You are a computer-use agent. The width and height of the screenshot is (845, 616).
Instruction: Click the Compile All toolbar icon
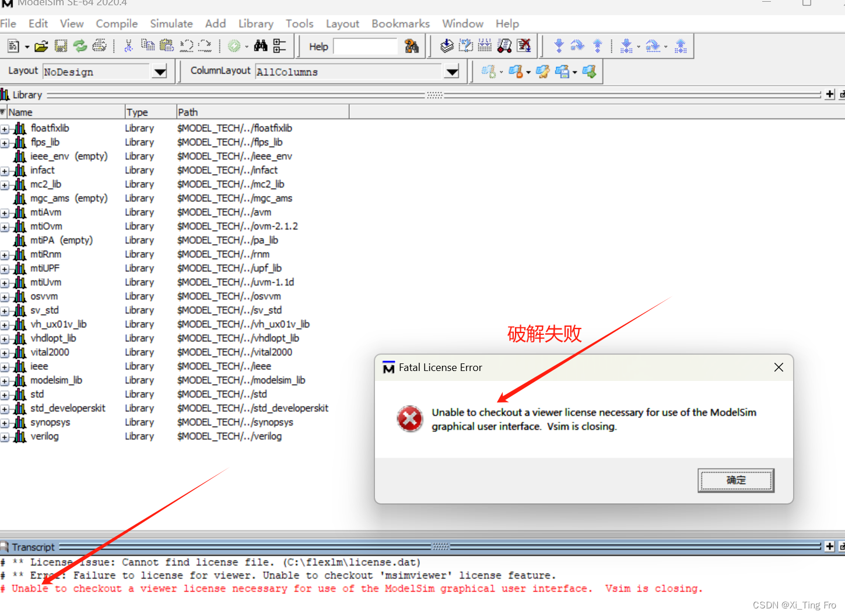click(x=485, y=46)
